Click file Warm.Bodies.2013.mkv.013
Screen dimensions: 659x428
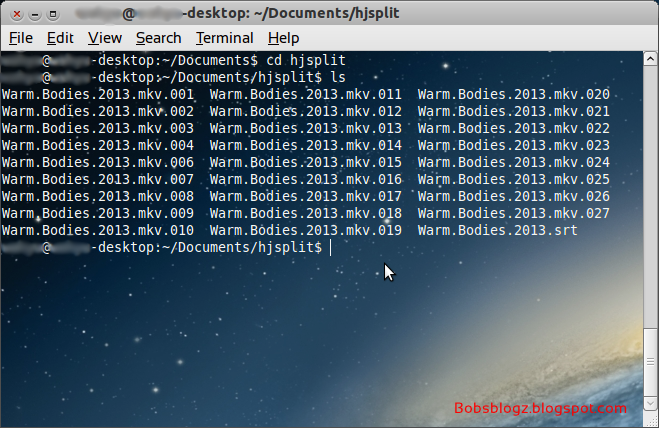point(306,128)
